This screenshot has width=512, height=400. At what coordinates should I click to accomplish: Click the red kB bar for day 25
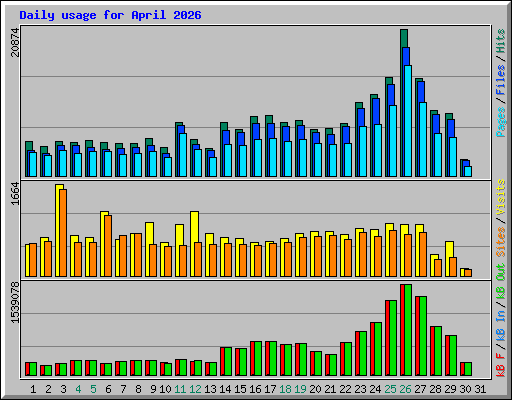(387, 338)
